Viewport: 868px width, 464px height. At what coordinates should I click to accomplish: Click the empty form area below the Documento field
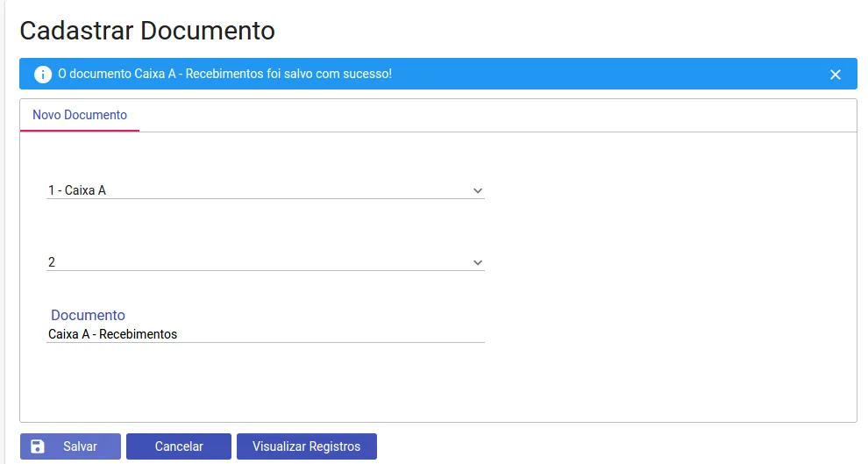tap(351, 382)
